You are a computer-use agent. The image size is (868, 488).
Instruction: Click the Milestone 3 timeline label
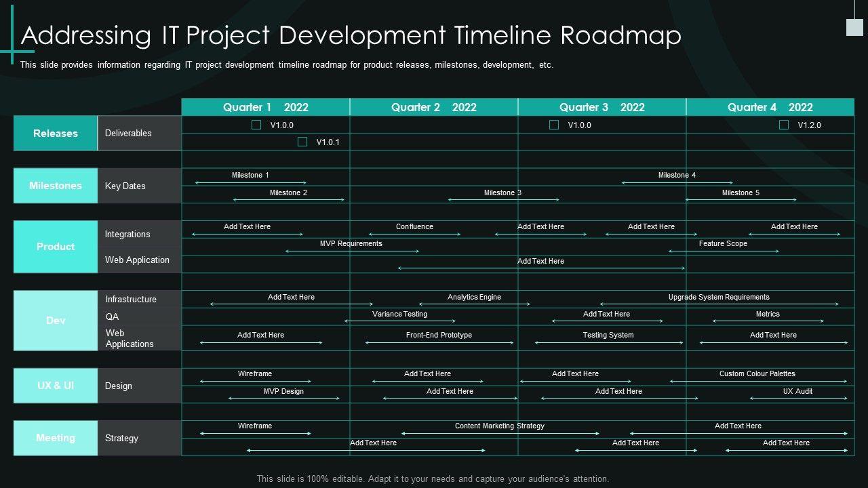point(502,193)
